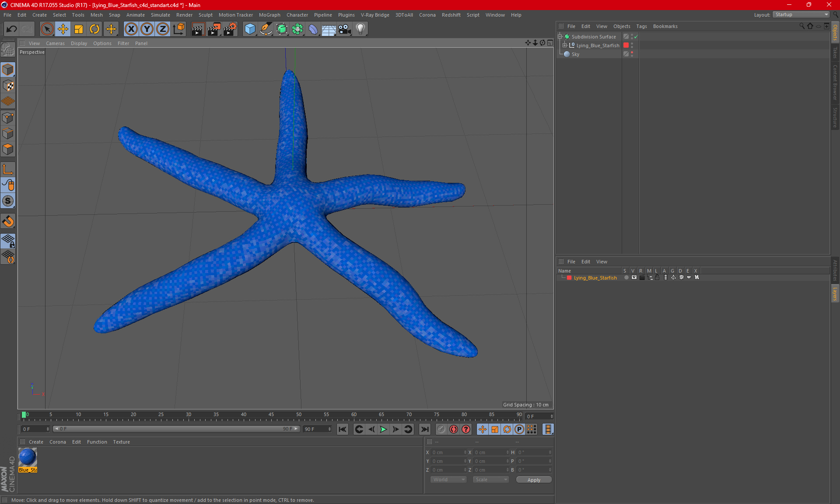Add a camera object
Screen dimensions: 840x504
click(x=345, y=29)
